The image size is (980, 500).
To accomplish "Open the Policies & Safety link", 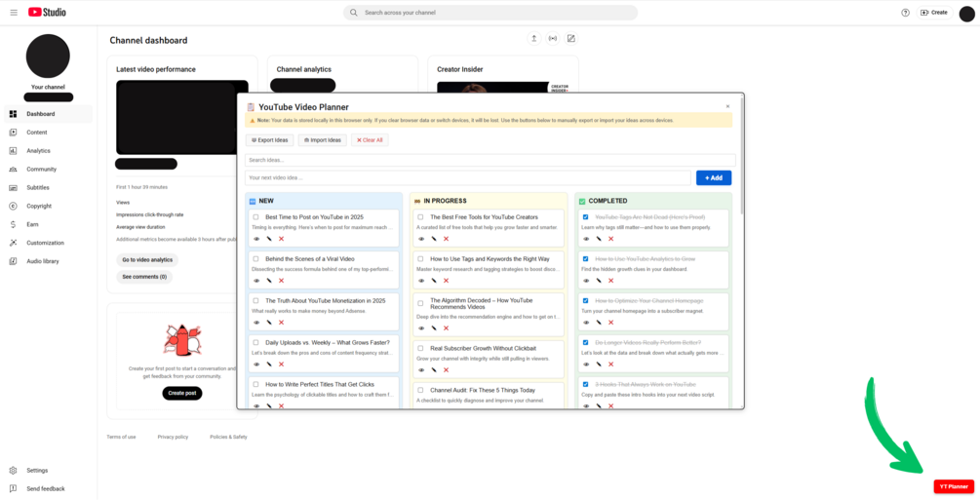I will 229,437.
